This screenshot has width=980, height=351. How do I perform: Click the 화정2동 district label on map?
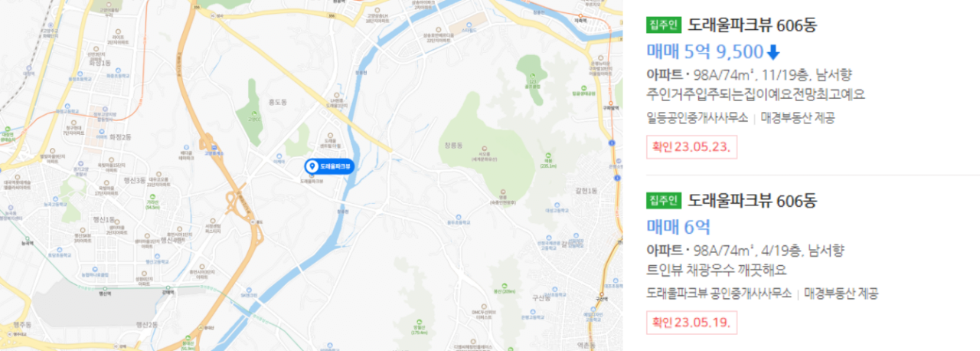tap(119, 136)
